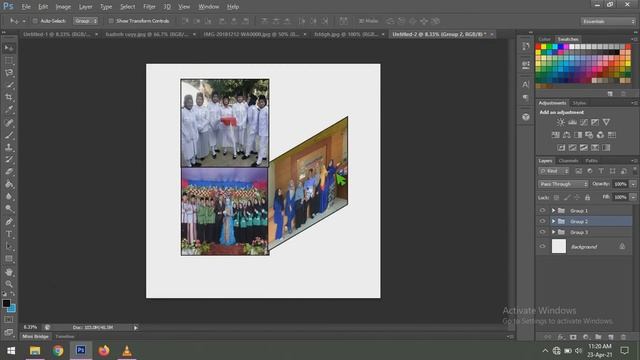This screenshot has height=360, width=640.
Task: Select the Hand tool
Action: point(9,272)
